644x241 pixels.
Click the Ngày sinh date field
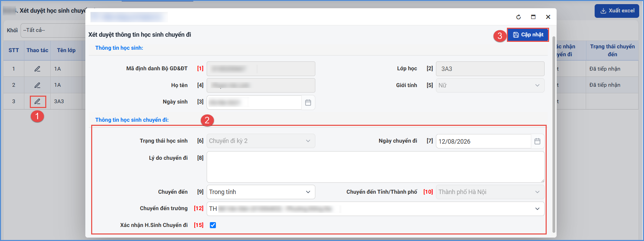[254, 103]
